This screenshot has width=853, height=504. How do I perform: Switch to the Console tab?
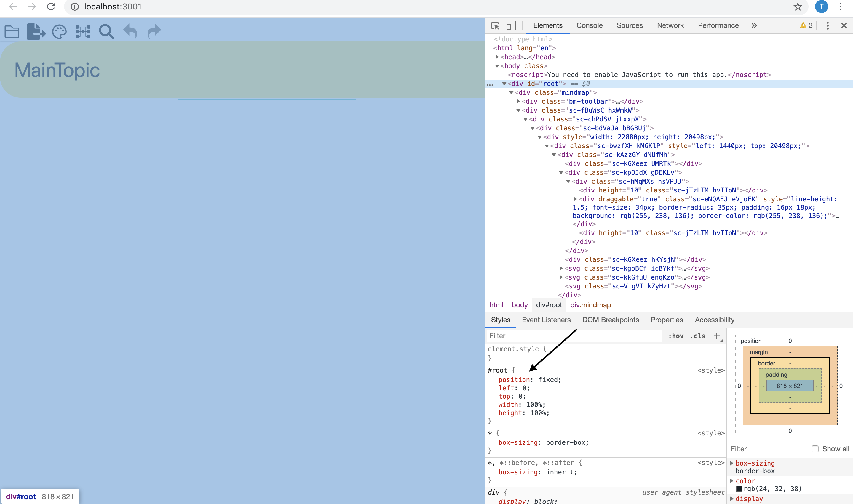(x=589, y=25)
